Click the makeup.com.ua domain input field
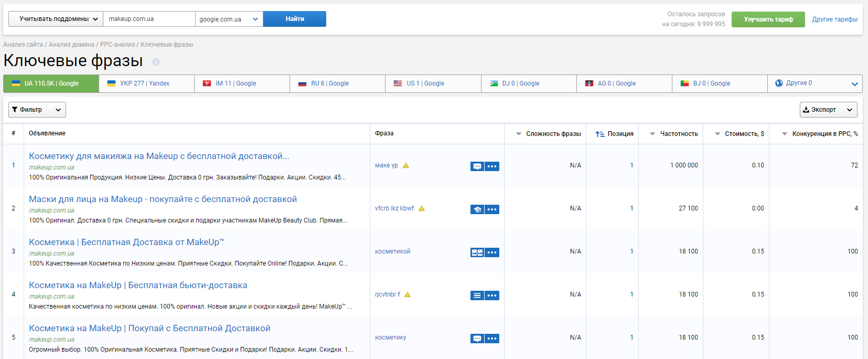The width and height of the screenshot is (868, 359). point(149,19)
